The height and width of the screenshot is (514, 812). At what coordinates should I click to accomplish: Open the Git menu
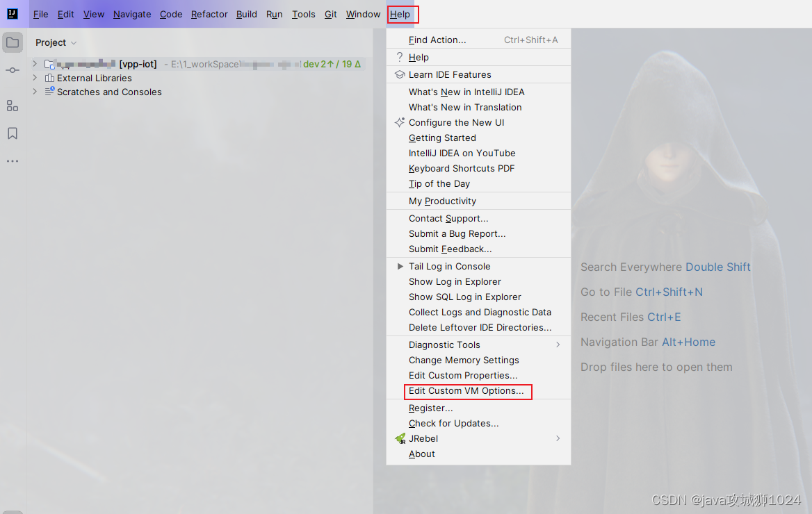click(x=330, y=15)
